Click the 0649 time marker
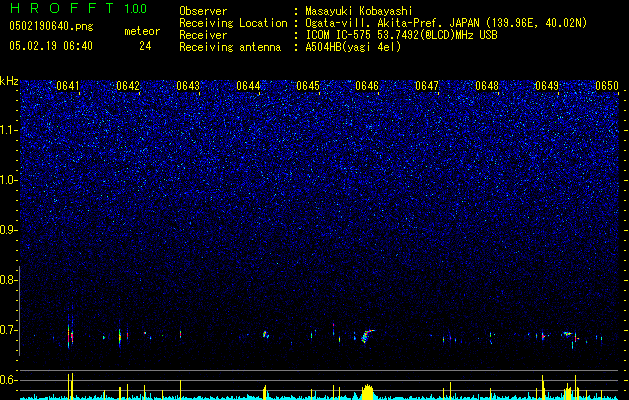This screenshot has width=629, height=400. click(547, 86)
